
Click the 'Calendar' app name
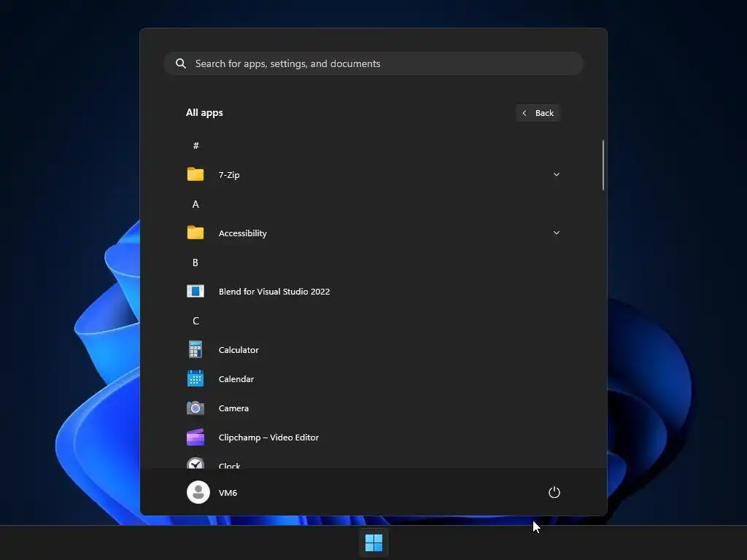pos(236,379)
